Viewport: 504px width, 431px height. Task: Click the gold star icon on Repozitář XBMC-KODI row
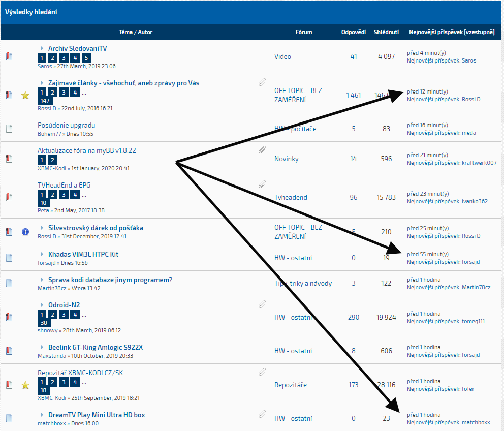(25, 385)
